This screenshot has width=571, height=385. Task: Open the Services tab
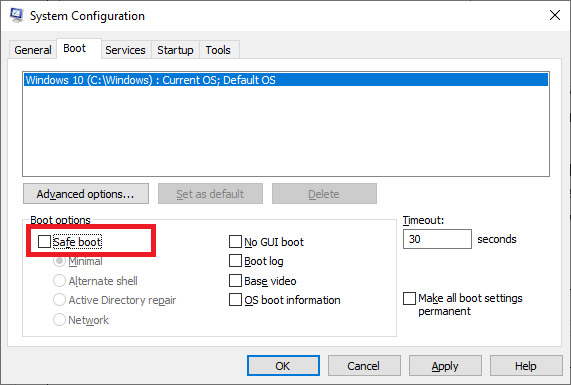[125, 50]
